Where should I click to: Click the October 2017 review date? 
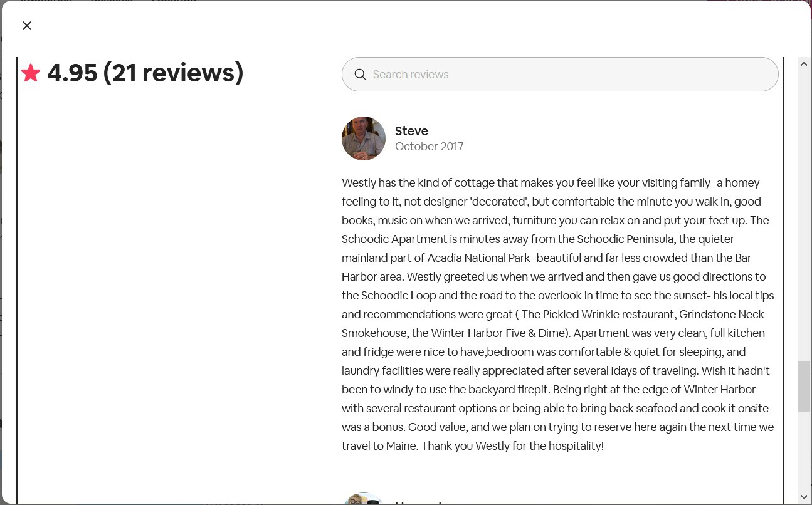[x=429, y=147]
